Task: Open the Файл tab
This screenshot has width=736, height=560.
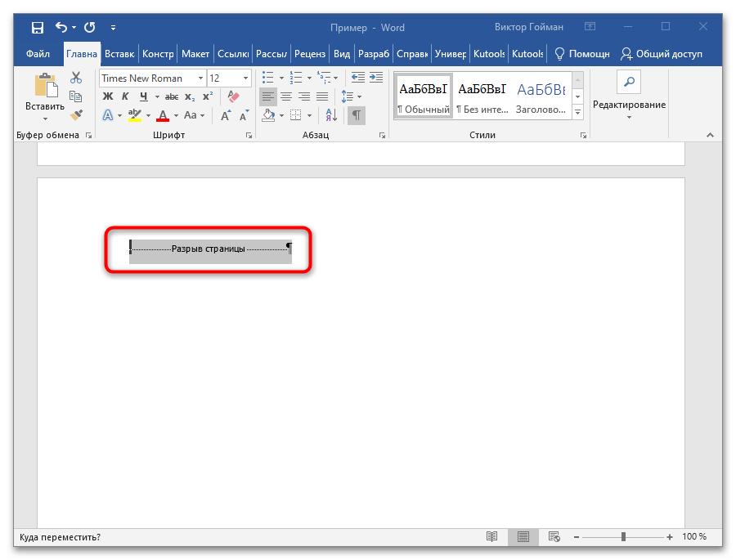Action: pyautogui.click(x=38, y=54)
